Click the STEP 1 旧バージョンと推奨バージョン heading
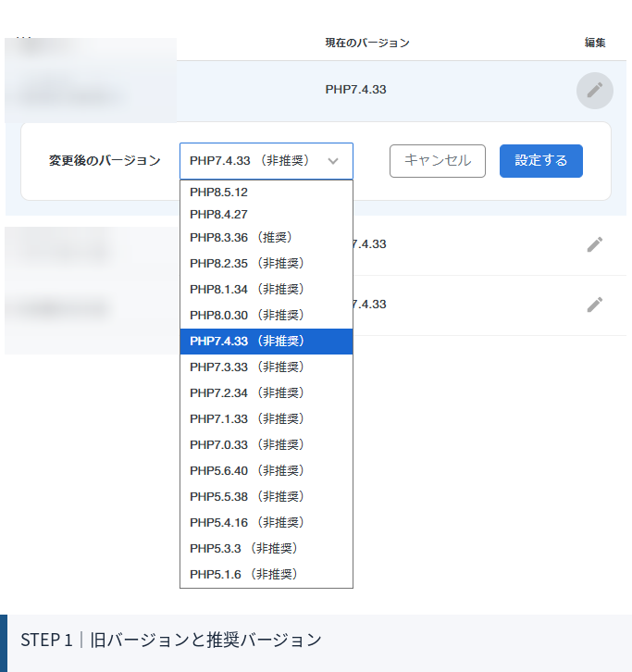This screenshot has width=632, height=672. pyautogui.click(x=171, y=640)
